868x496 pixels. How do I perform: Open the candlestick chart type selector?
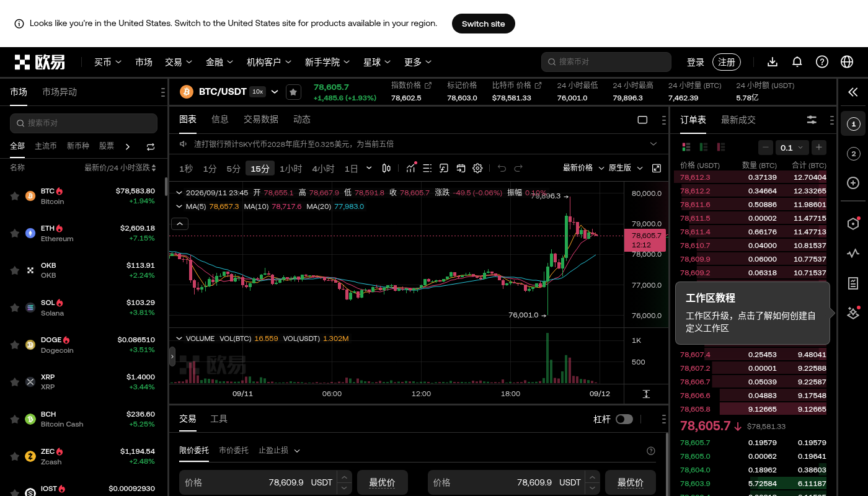point(387,168)
